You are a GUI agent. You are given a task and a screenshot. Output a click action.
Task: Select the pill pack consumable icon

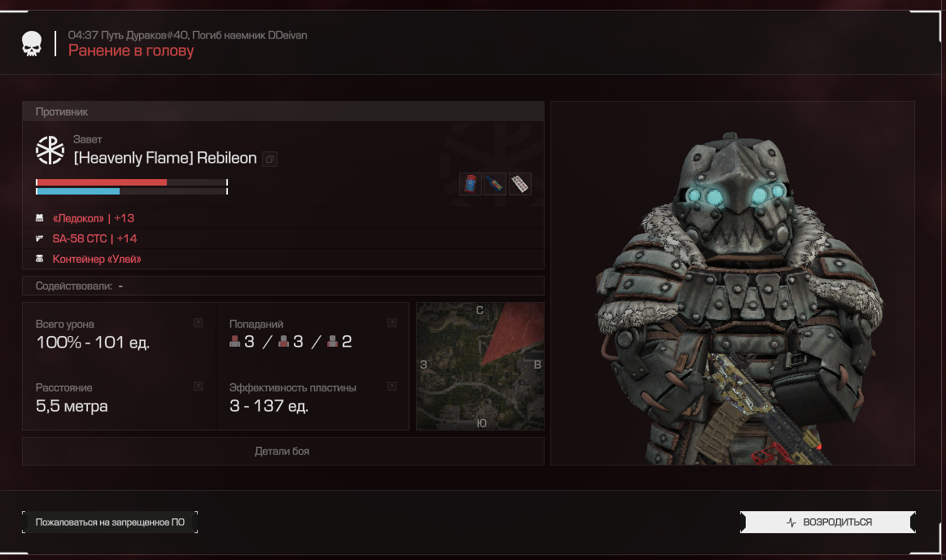520,184
